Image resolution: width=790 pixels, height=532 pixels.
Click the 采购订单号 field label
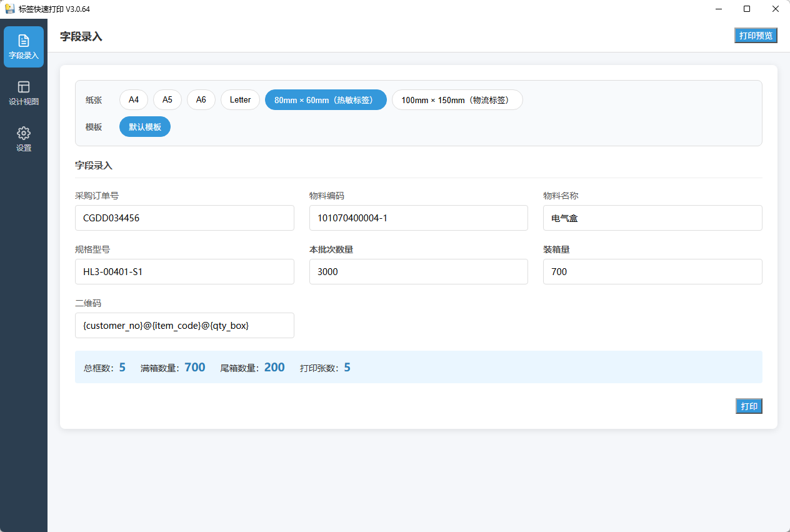click(97, 196)
